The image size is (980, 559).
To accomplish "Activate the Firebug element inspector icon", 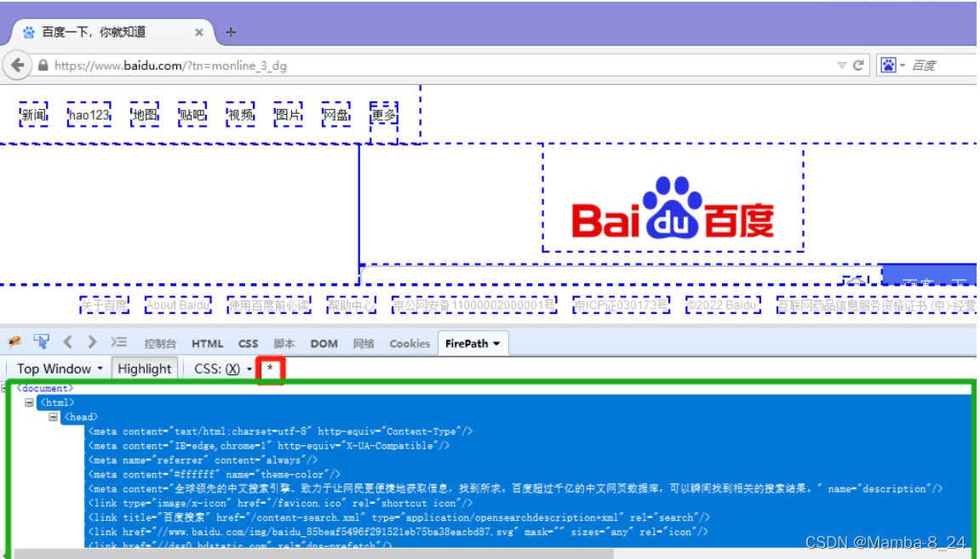I will (x=41, y=342).
